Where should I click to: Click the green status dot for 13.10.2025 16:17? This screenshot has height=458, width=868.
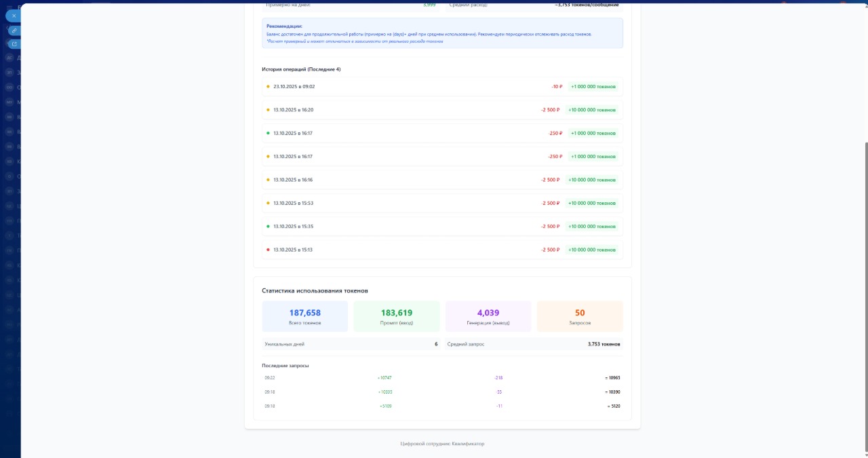[268, 134]
